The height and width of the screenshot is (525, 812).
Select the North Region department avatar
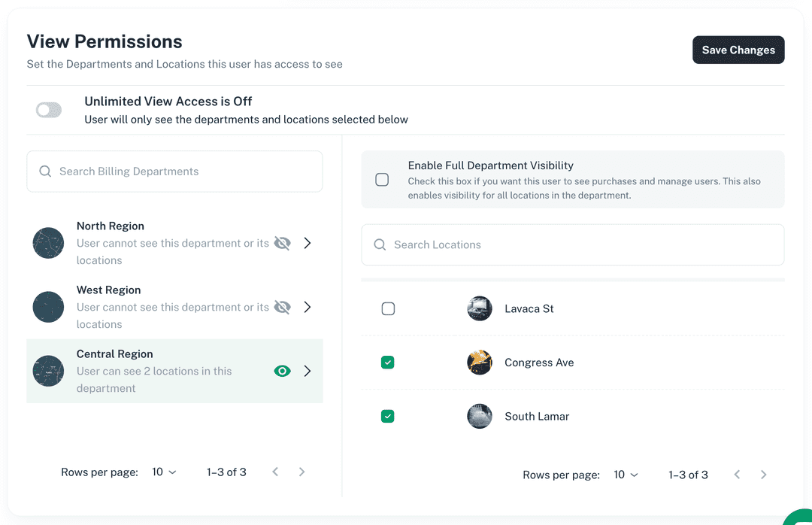48,242
